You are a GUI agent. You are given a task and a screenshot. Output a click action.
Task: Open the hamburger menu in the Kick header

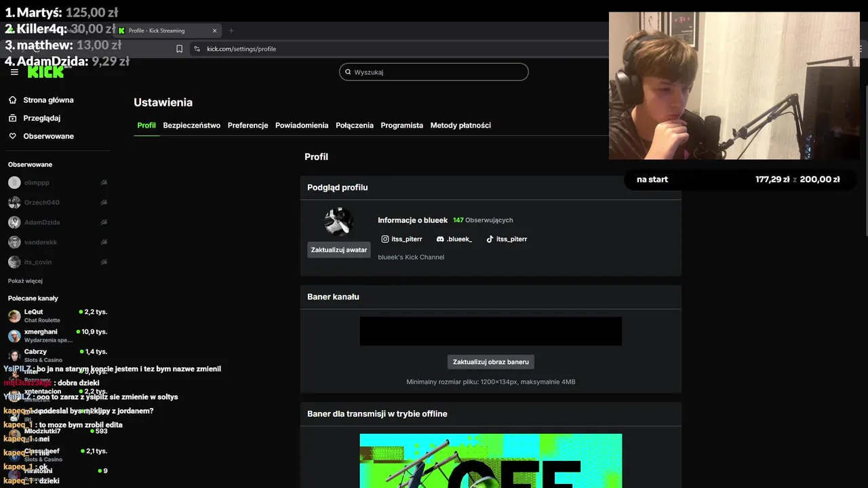(x=14, y=72)
